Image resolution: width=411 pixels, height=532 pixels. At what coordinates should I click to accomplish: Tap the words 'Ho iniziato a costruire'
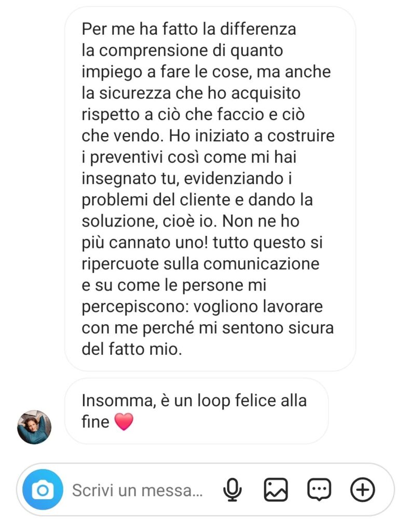tap(251, 136)
